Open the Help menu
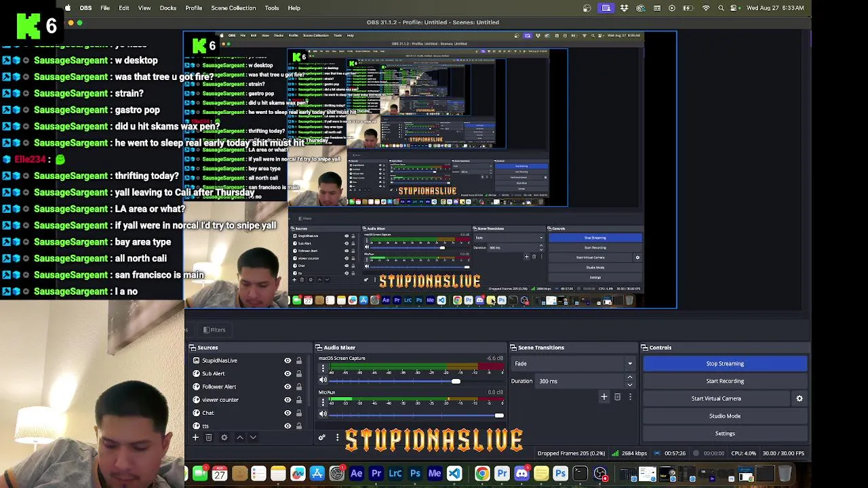This screenshot has height=488, width=868. pos(294,8)
